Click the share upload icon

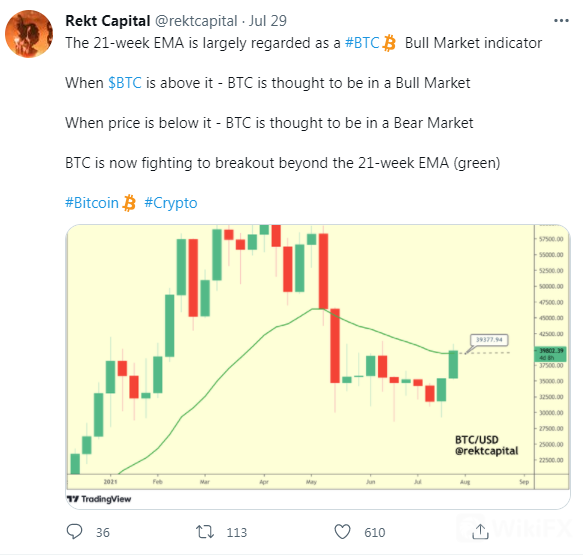[480, 532]
